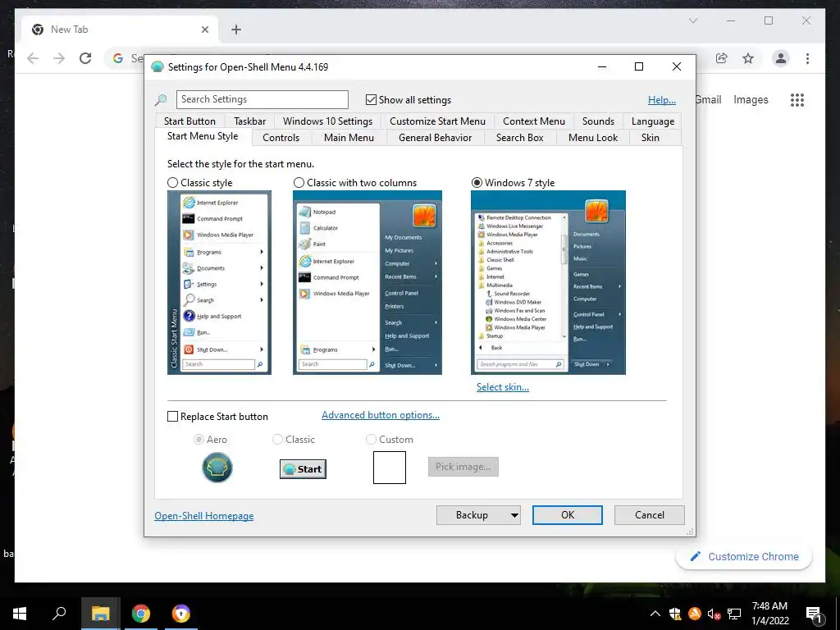Image resolution: width=840 pixels, height=630 pixels.
Task: Bookmark this tab with the star icon
Action: tap(748, 58)
